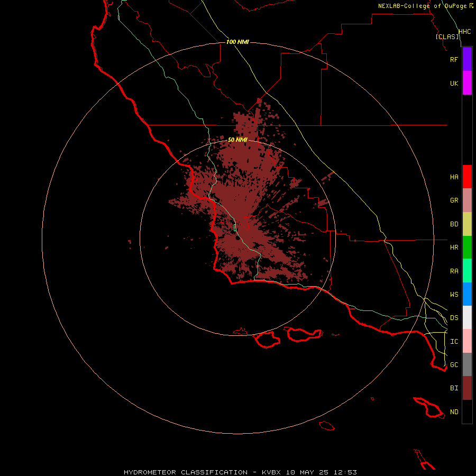Click the GC legend label
476x476 pixels.
click(454, 365)
